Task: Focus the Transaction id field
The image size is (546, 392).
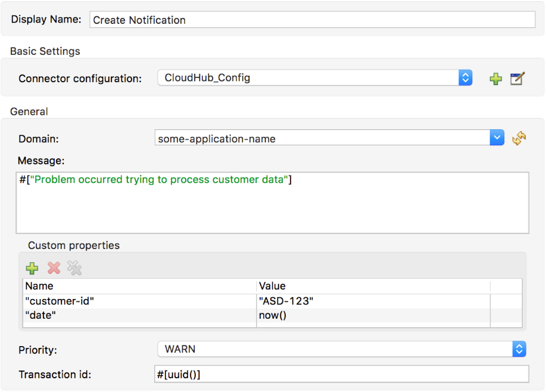Action: [341, 374]
